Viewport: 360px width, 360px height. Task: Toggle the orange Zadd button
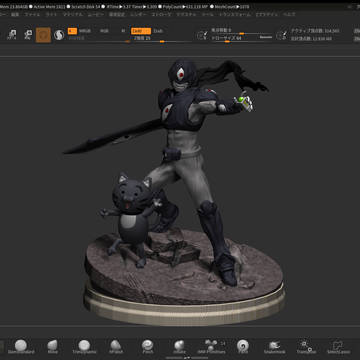141,31
